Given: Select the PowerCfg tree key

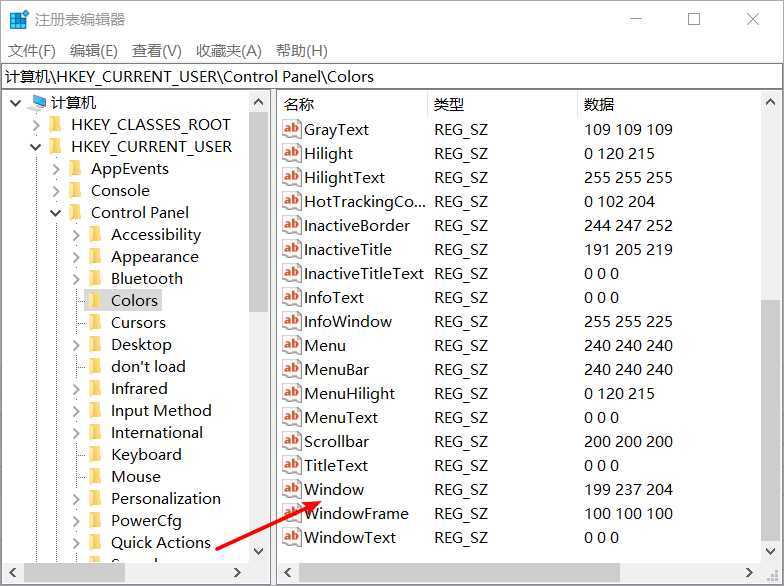Looking at the screenshot, I should (146, 520).
